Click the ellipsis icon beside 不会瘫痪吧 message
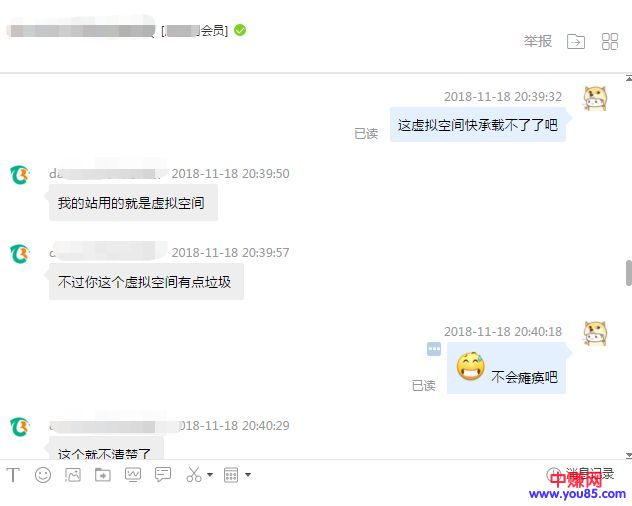632x506 pixels. [x=434, y=349]
